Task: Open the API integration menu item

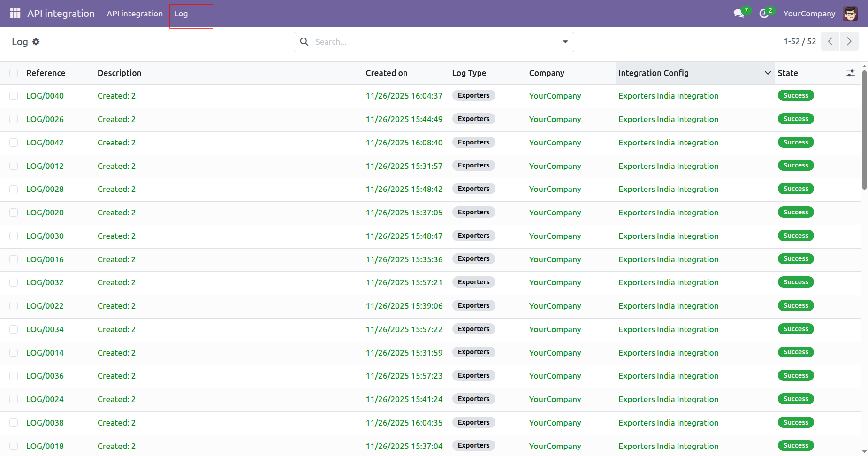Action: tap(135, 14)
